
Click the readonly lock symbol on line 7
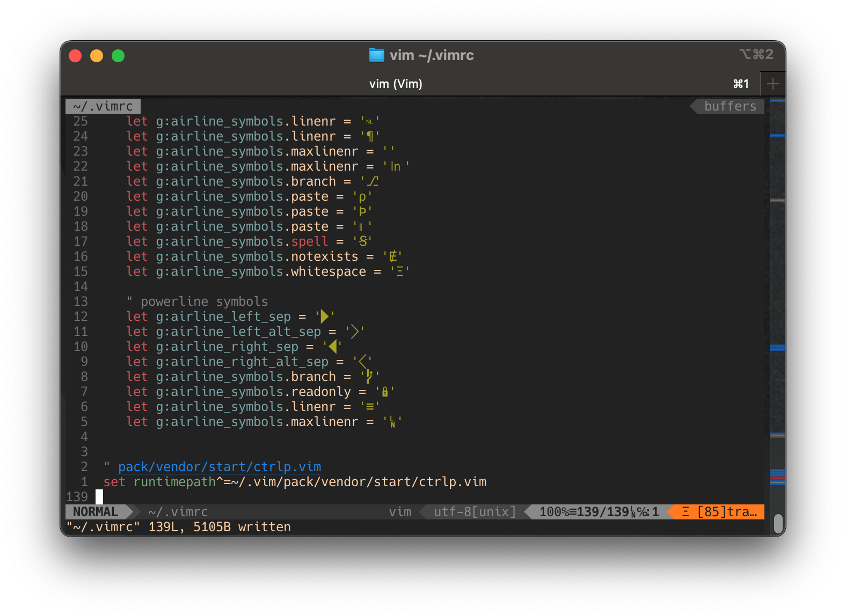click(385, 392)
